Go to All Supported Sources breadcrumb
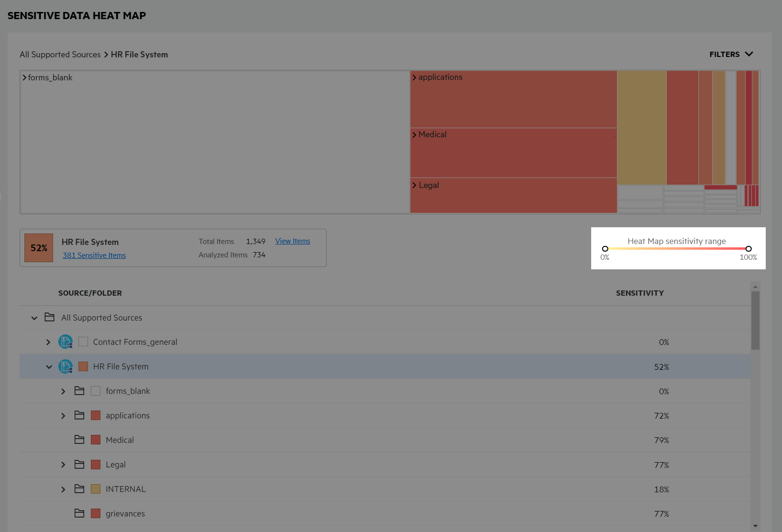782x532 pixels. click(60, 55)
